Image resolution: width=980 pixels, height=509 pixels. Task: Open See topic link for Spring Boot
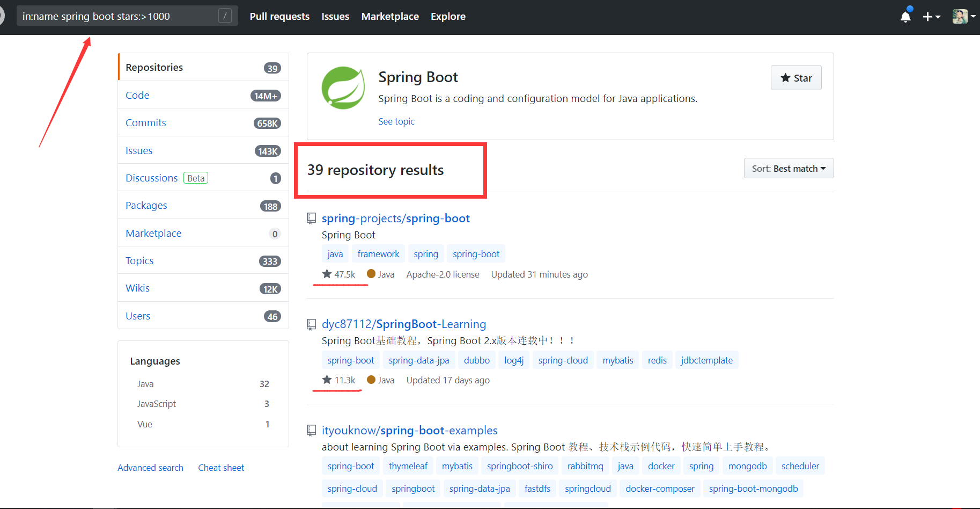coord(396,121)
